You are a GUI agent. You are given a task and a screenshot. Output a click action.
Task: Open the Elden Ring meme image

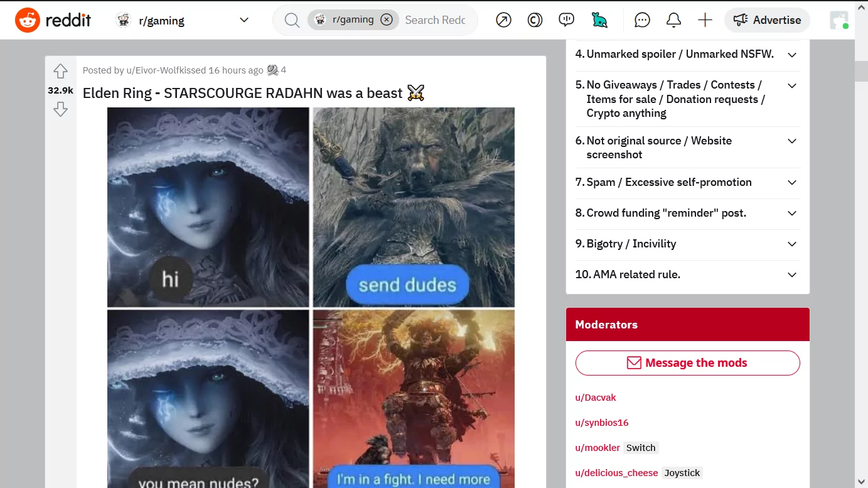tap(311, 298)
